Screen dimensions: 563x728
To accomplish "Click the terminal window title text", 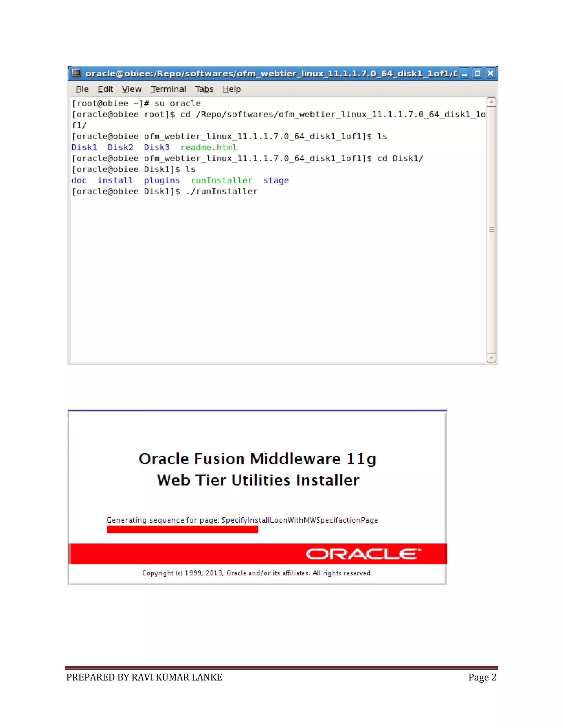I will point(270,74).
